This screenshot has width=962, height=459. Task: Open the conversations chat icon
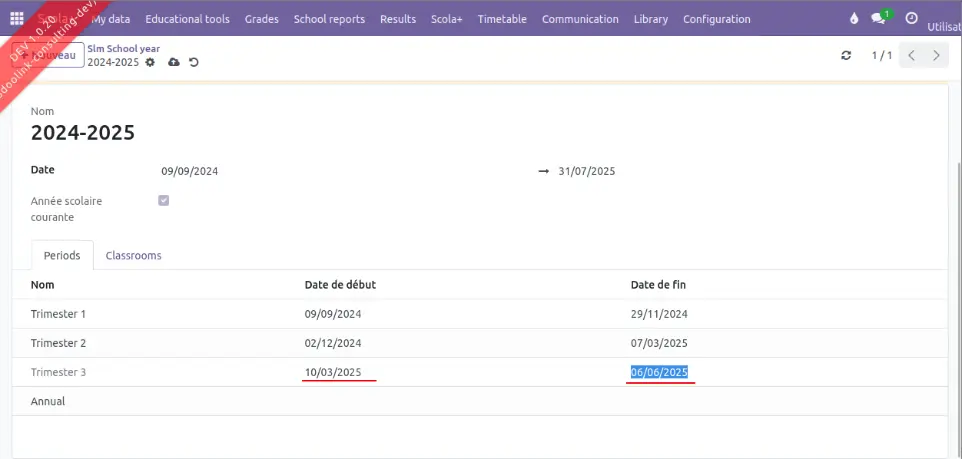[x=879, y=19]
